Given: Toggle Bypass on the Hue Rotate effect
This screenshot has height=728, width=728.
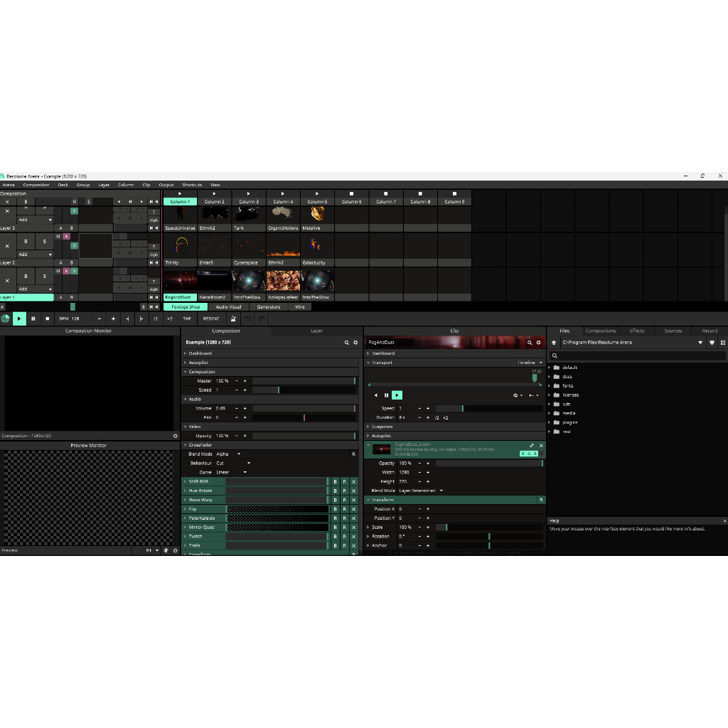Looking at the screenshot, I should [x=336, y=491].
